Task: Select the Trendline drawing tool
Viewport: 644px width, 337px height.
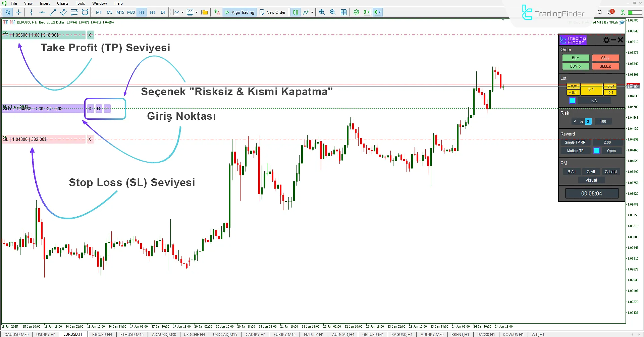Action: tap(52, 12)
